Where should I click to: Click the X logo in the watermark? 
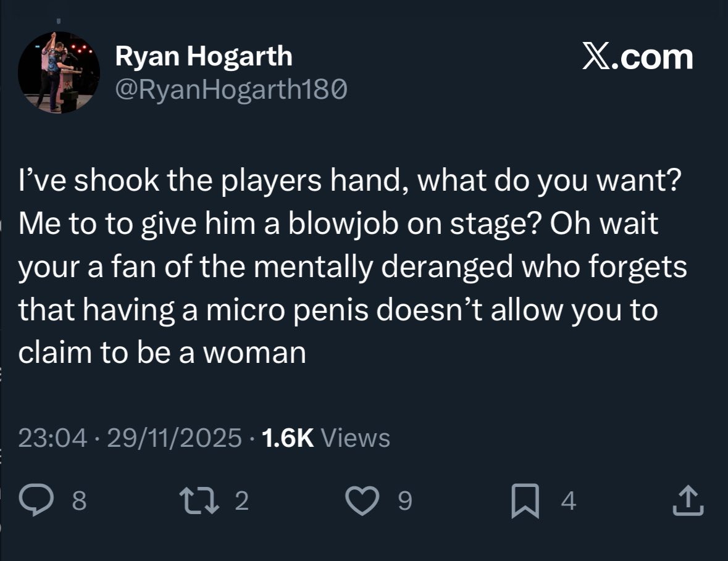click(x=595, y=57)
